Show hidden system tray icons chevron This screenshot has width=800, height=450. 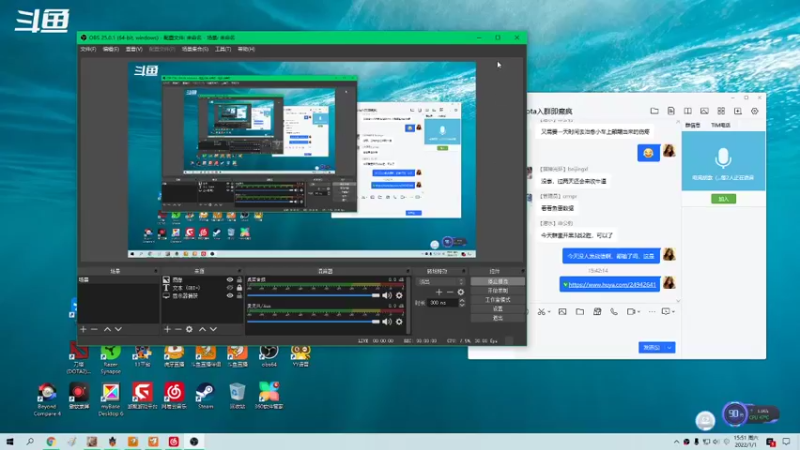pos(677,442)
